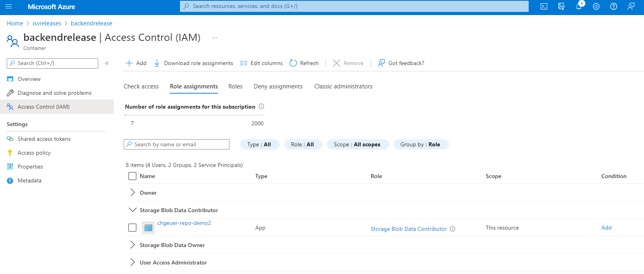Open the Help question mark
Screen dimensions: 644x274
click(613, 6)
